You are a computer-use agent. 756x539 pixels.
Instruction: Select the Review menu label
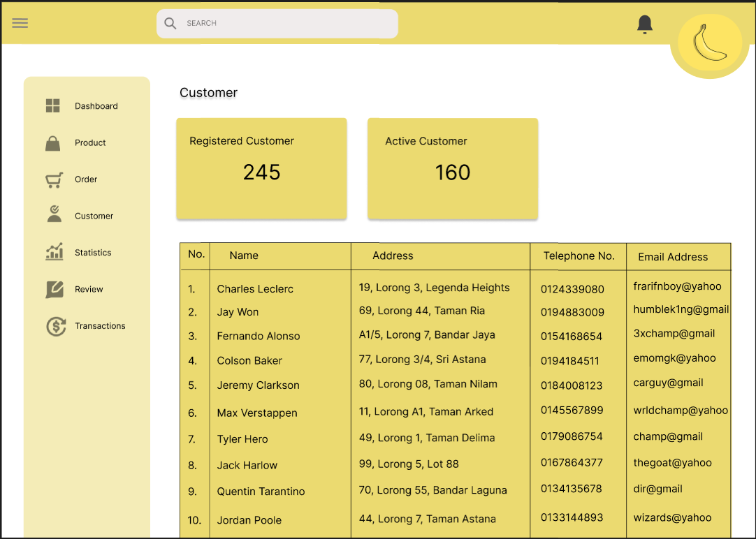coord(89,289)
